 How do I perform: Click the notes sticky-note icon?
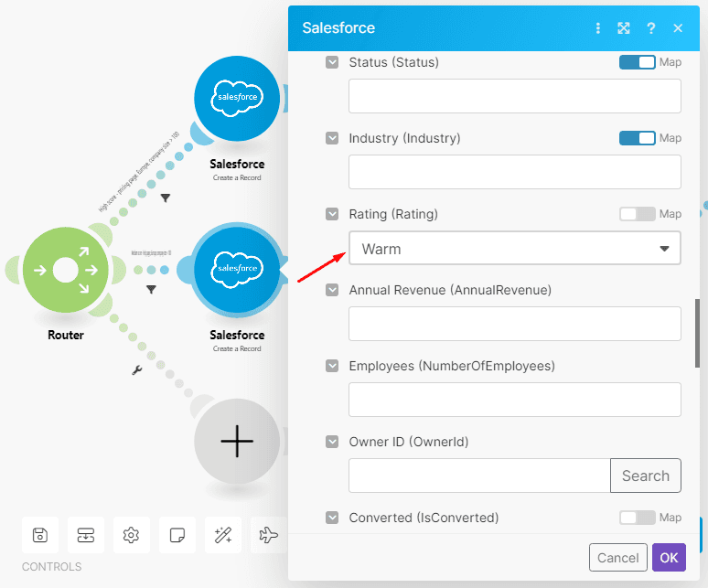[177, 535]
